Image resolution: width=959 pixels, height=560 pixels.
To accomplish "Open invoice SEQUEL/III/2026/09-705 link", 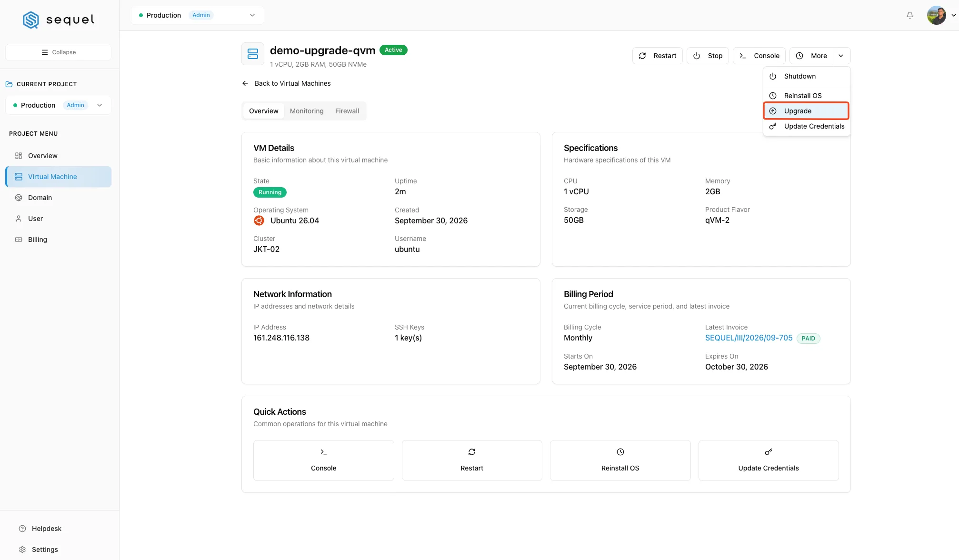I will click(x=749, y=338).
